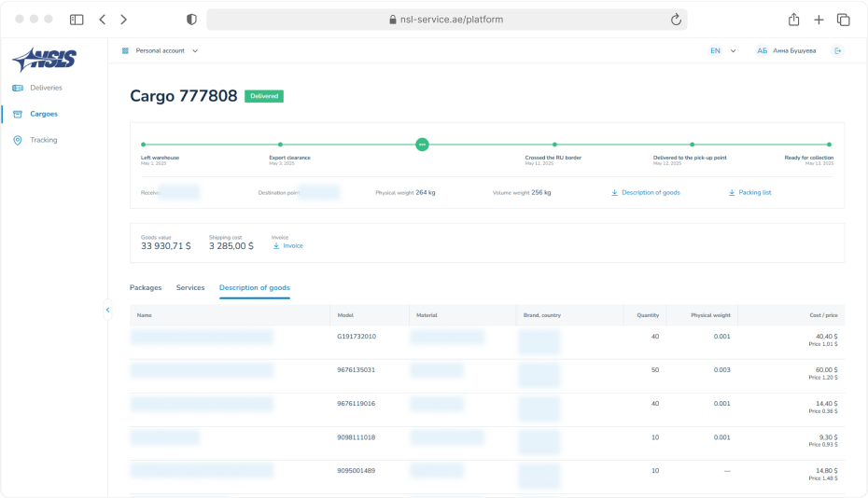This screenshot has width=868, height=498.
Task: Click the 40,40 $ cost cell
Action: point(827,337)
